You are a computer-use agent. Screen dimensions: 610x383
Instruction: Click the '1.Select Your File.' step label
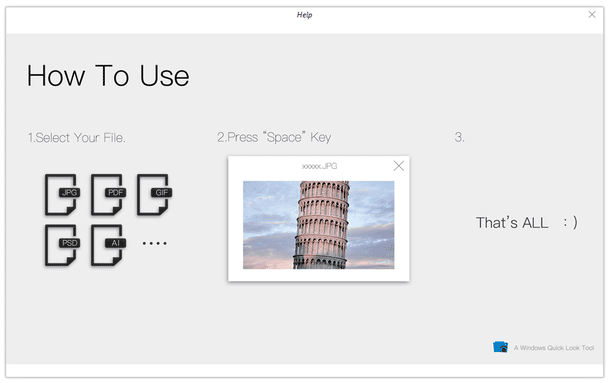coord(76,137)
